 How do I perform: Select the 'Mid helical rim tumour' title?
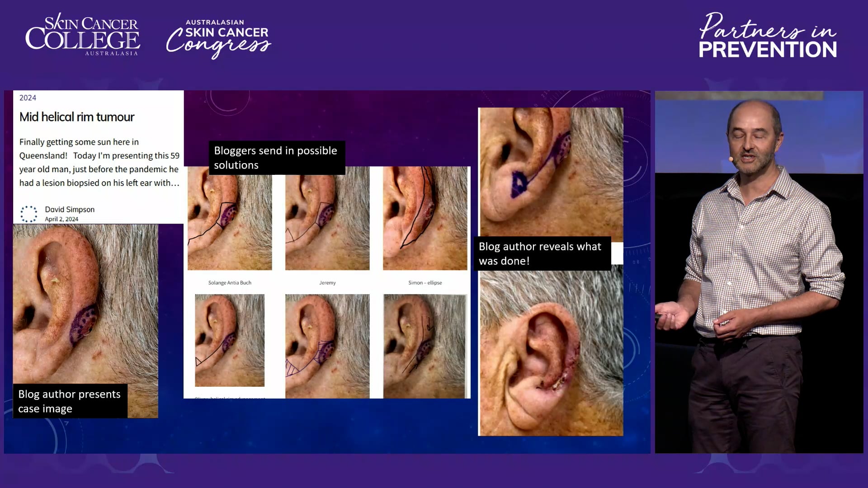[x=76, y=117]
